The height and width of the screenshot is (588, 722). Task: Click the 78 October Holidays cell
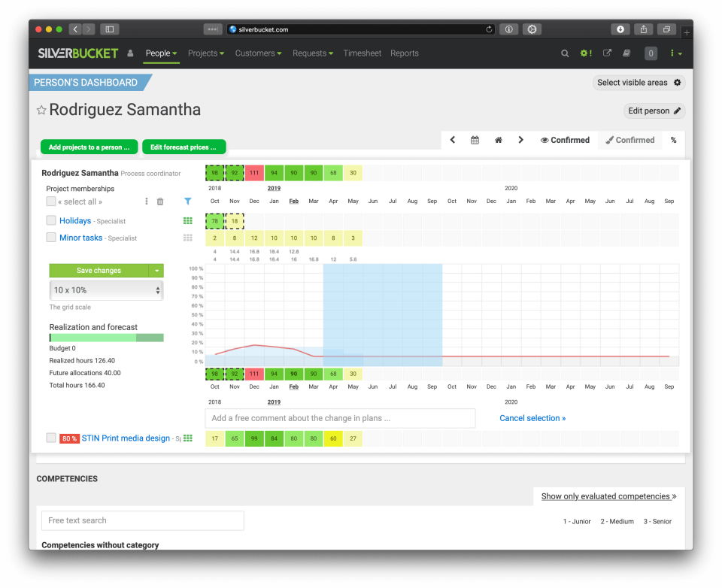pyautogui.click(x=214, y=221)
